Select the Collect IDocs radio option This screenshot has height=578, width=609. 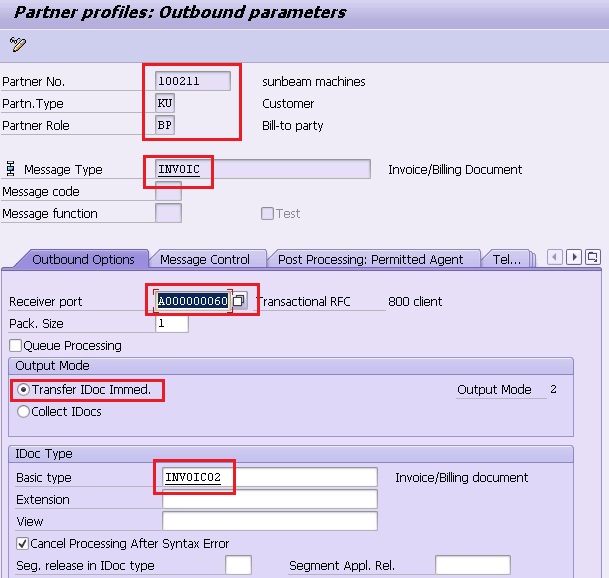tap(24, 412)
